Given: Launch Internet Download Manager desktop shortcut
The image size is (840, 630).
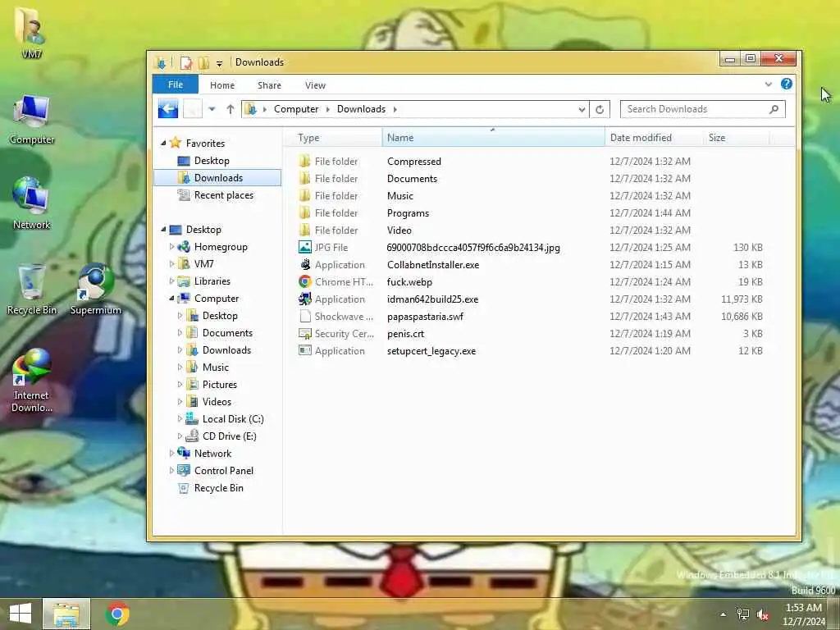Looking at the screenshot, I should (x=32, y=381).
